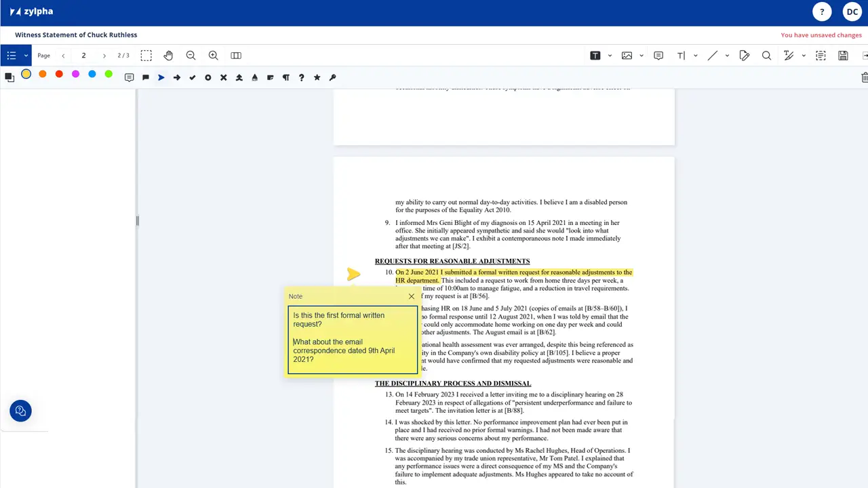The height and width of the screenshot is (488, 868).
Task: Click 'REQUESTS FOR REASONABLE ADJUSTMENTS' heading
Action: point(452,261)
